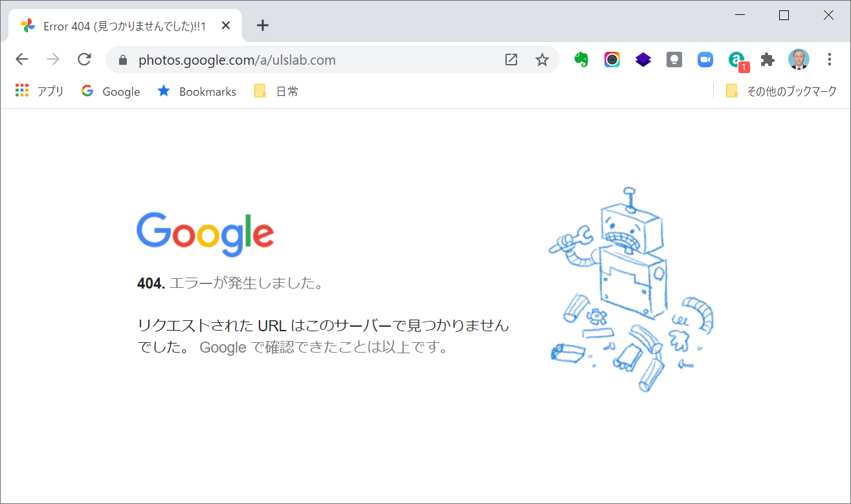This screenshot has height=504, width=851.
Task: Close the Error 404 tab
Action: [226, 26]
